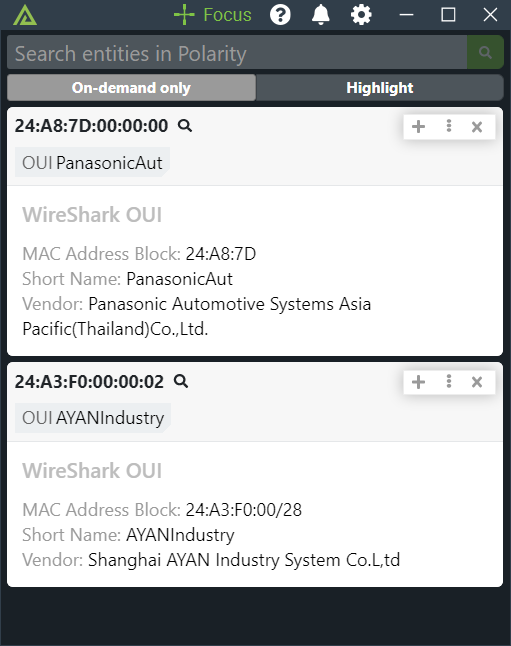Click the Search entities in Polarity field

237,52
